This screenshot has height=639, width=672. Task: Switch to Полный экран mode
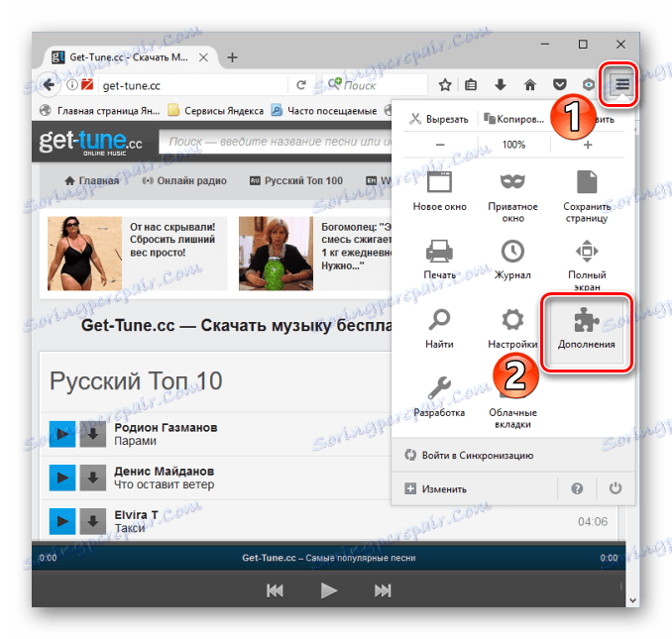(587, 265)
